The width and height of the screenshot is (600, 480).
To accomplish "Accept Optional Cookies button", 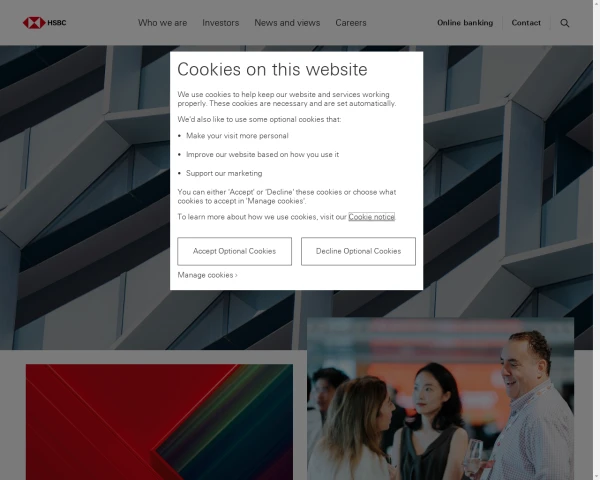I will point(235,251).
